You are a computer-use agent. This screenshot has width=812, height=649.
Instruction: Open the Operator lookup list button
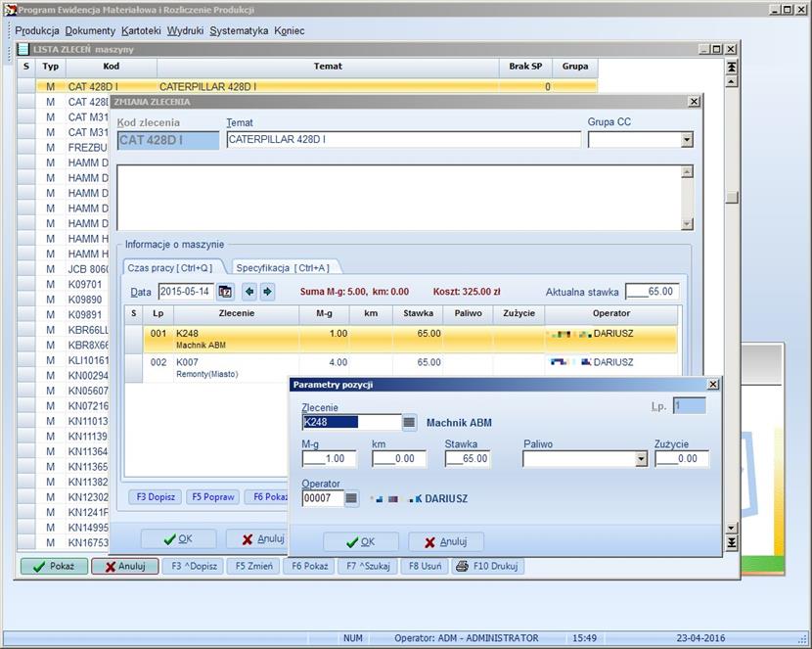(351, 498)
